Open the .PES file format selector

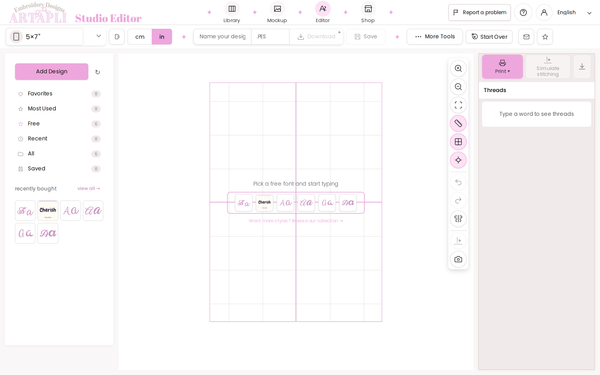tap(270, 37)
